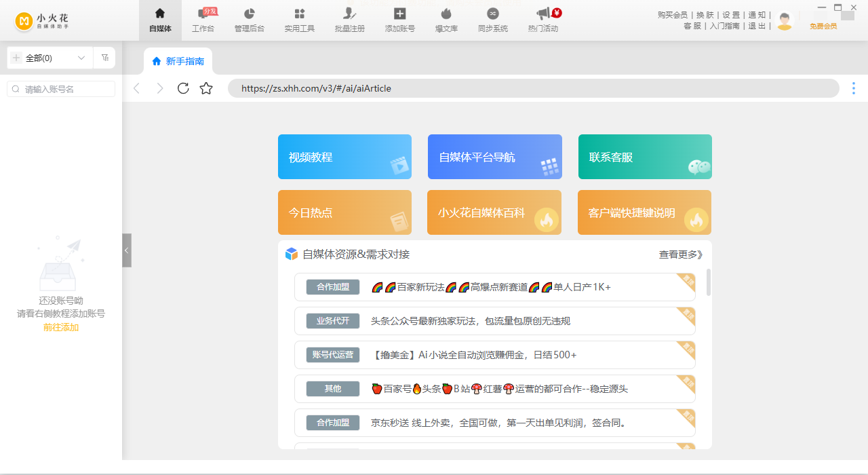Click the user avatar icon
This screenshot has width=868, height=475.
(x=785, y=21)
